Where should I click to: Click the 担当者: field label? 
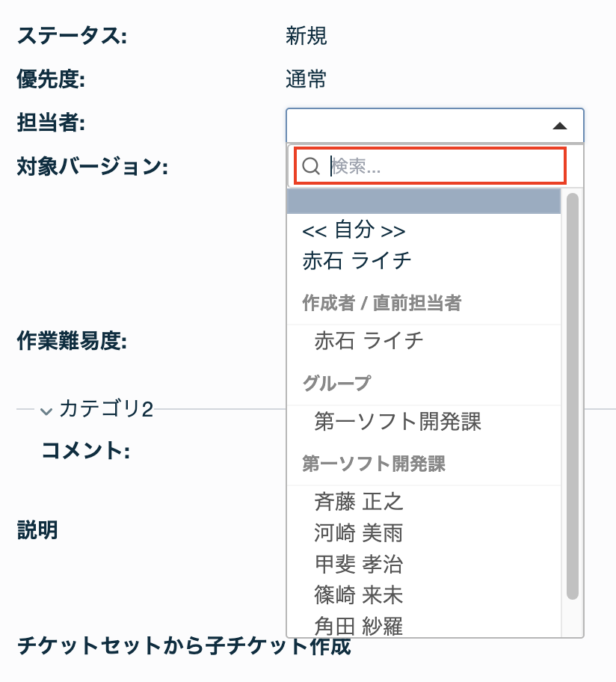pyautogui.click(x=50, y=123)
